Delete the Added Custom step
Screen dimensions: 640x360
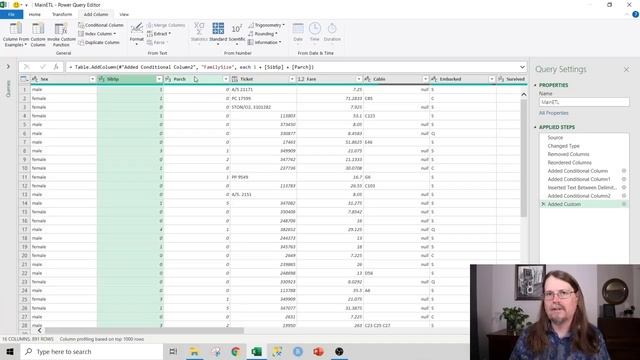pyautogui.click(x=543, y=204)
